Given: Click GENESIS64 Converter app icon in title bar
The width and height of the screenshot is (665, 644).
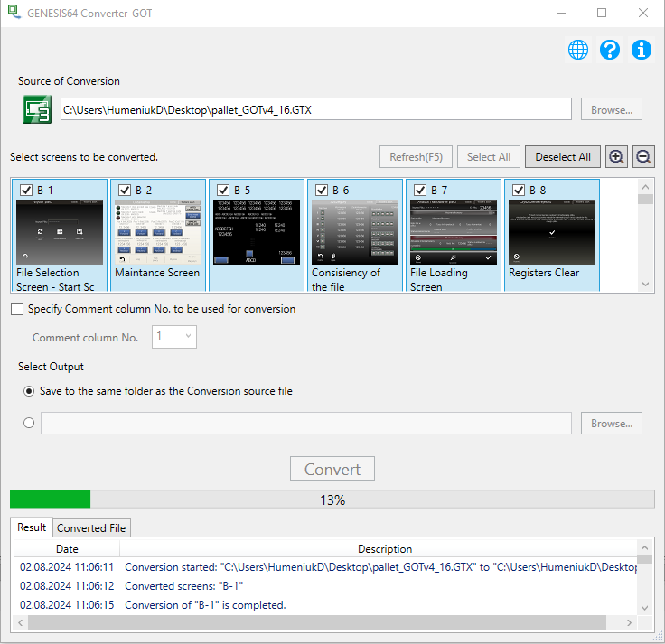Looking at the screenshot, I should pyautogui.click(x=14, y=13).
